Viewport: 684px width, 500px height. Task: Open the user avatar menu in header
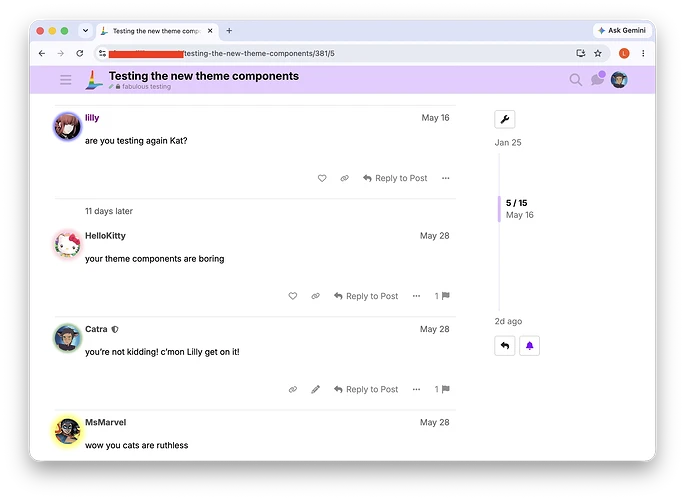tap(619, 80)
